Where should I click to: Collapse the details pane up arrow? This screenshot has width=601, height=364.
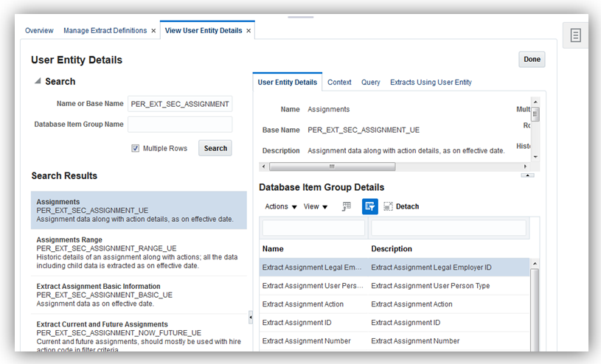(527, 175)
